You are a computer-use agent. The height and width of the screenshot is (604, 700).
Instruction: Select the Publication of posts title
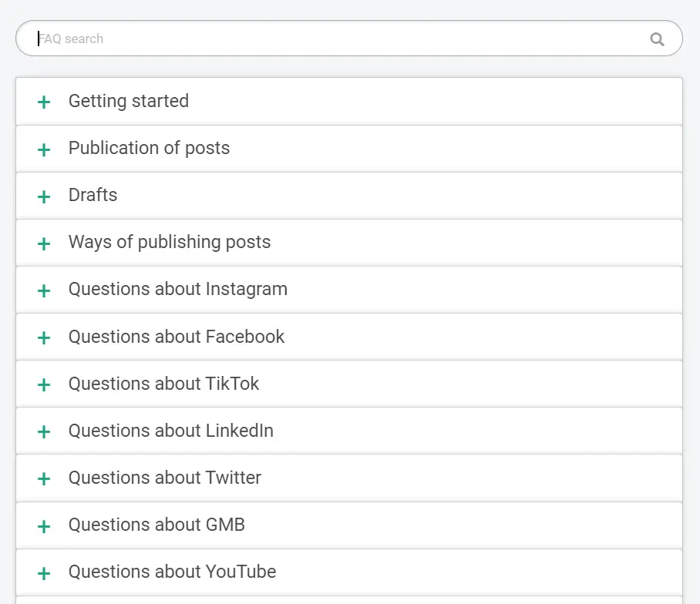click(149, 148)
